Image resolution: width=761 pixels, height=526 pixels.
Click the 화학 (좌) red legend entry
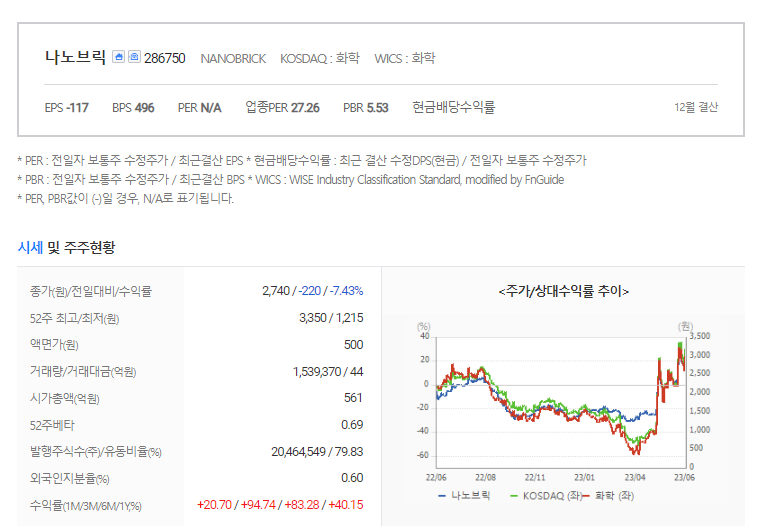point(609,496)
